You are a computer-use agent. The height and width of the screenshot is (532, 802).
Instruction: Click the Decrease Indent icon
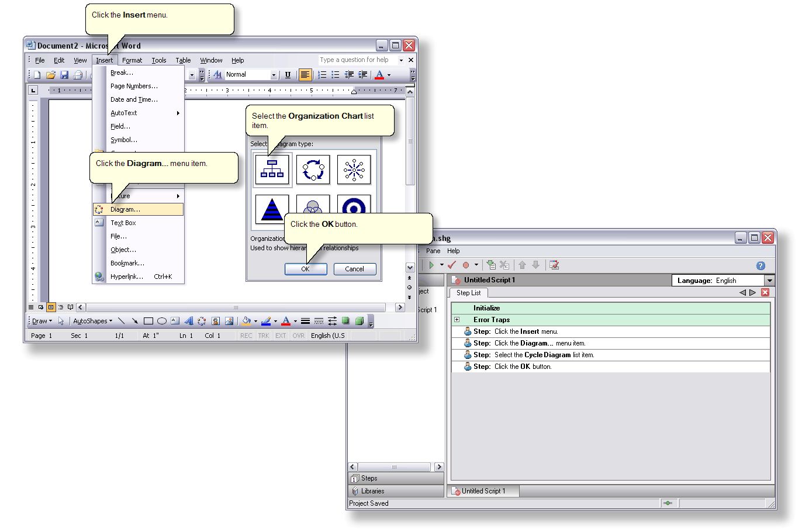click(349, 75)
